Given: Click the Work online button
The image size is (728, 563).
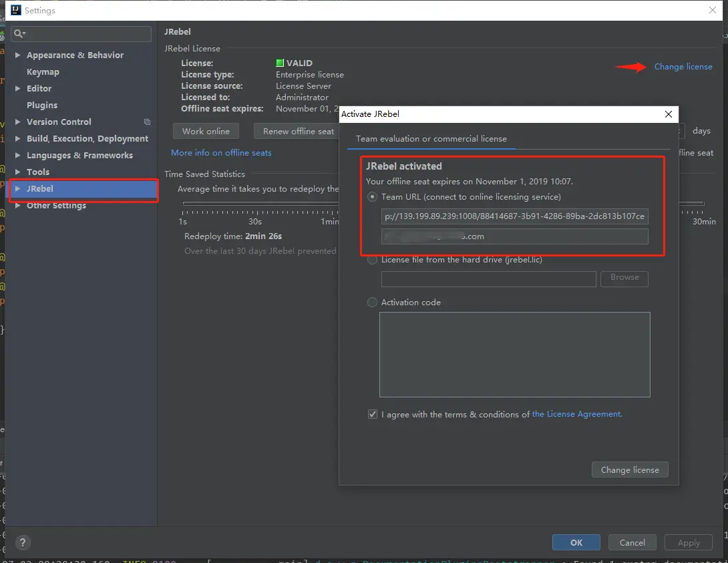Looking at the screenshot, I should [x=206, y=132].
